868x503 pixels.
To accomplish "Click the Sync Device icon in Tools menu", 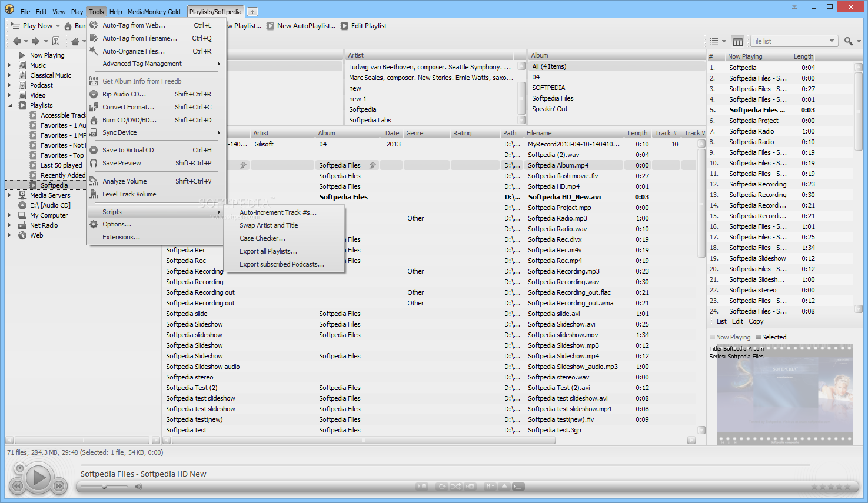I will 94,133.
